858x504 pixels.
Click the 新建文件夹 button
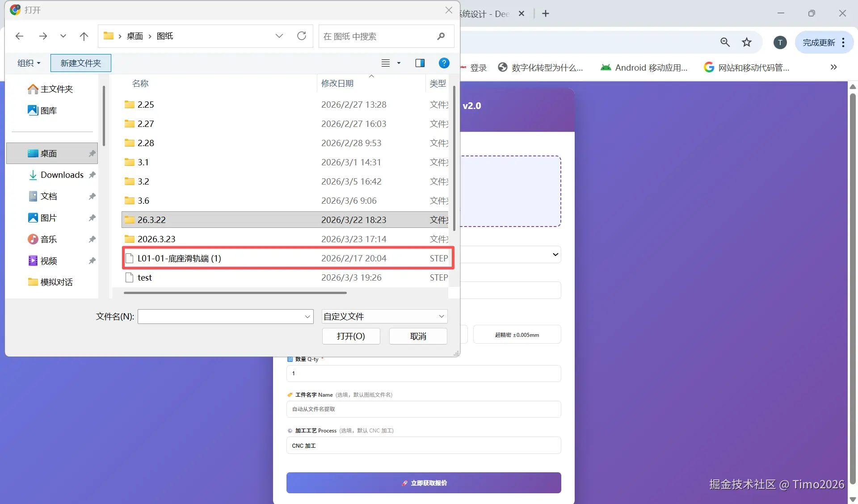[x=80, y=63]
